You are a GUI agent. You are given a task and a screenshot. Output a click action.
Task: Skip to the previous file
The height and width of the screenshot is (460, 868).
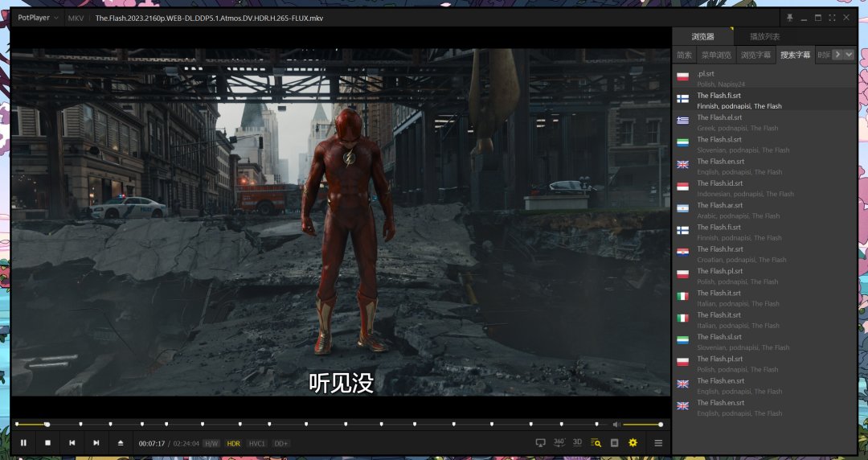pos(72,443)
